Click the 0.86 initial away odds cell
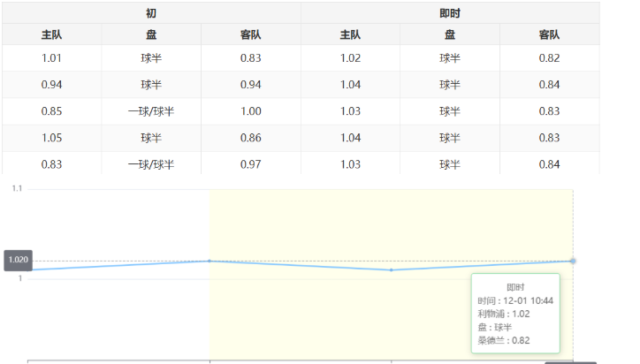 (251, 138)
